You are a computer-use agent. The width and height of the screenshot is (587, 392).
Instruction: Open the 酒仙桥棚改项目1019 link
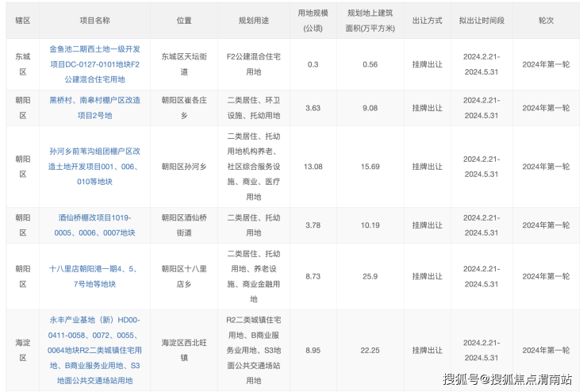pos(95,225)
